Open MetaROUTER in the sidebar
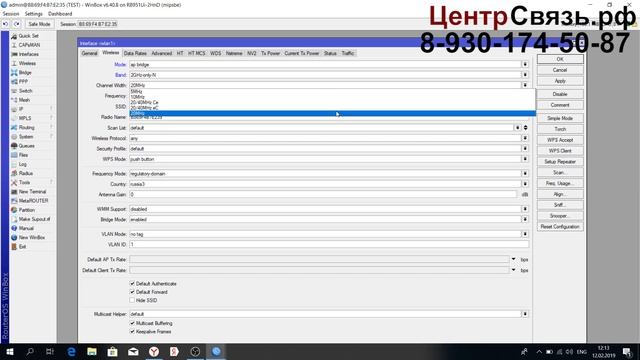Screen dimensions: 640x360 click(33, 201)
